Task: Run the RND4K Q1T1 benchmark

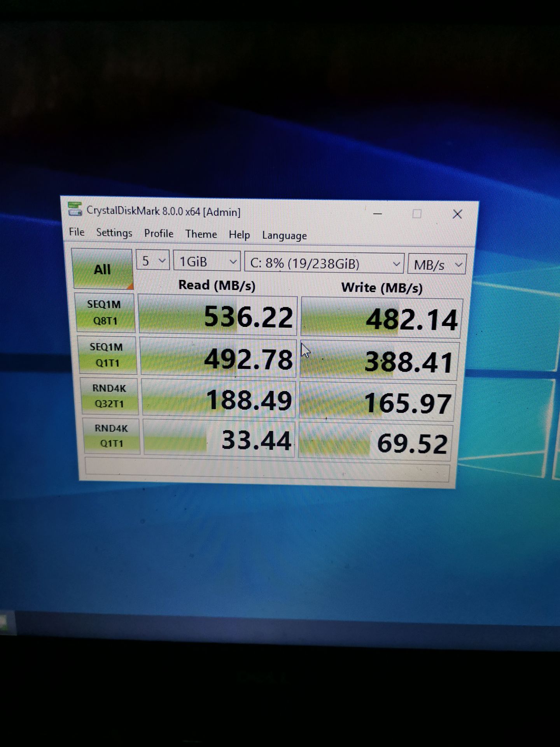Action: pyautogui.click(x=112, y=436)
